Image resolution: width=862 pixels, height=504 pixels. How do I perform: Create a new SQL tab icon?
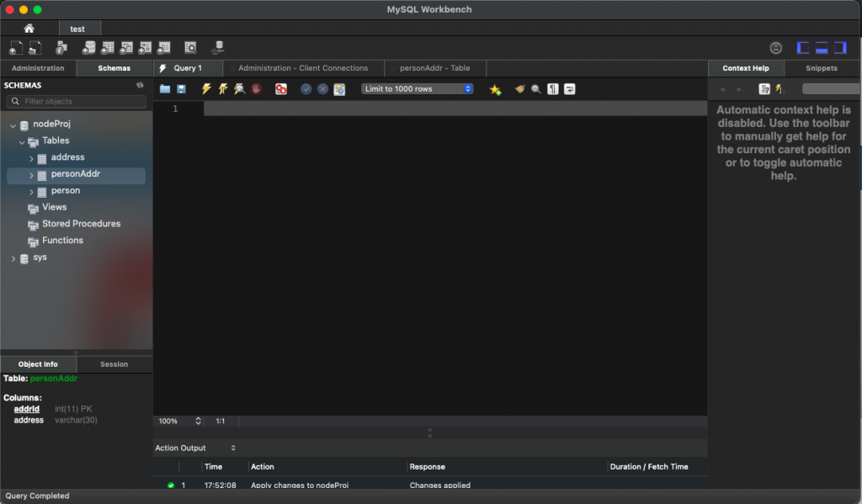16,48
